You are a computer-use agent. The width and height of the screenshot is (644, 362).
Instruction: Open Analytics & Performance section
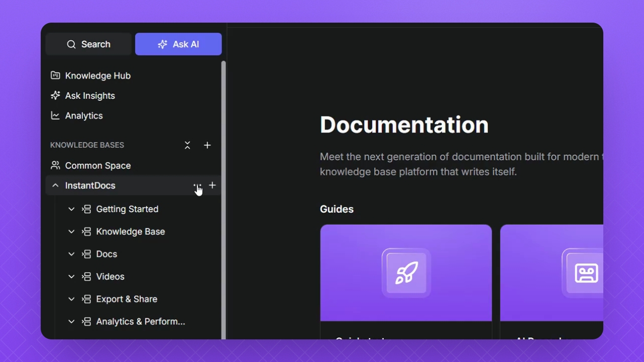141,322
